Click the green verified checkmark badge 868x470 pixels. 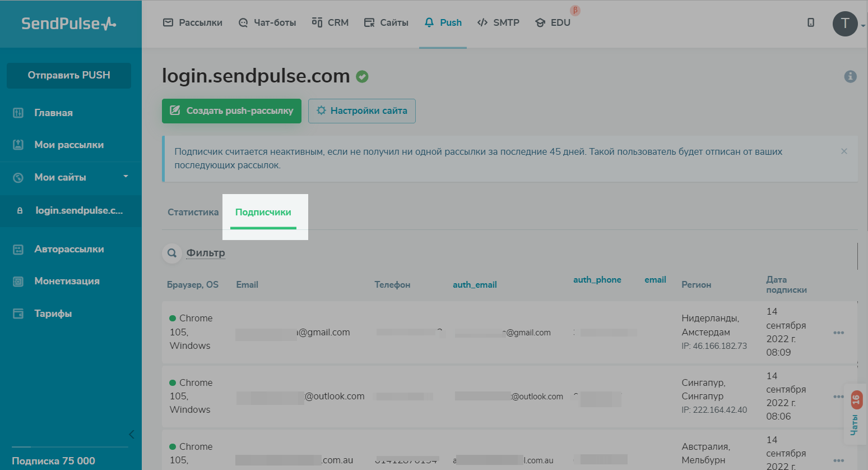click(363, 76)
